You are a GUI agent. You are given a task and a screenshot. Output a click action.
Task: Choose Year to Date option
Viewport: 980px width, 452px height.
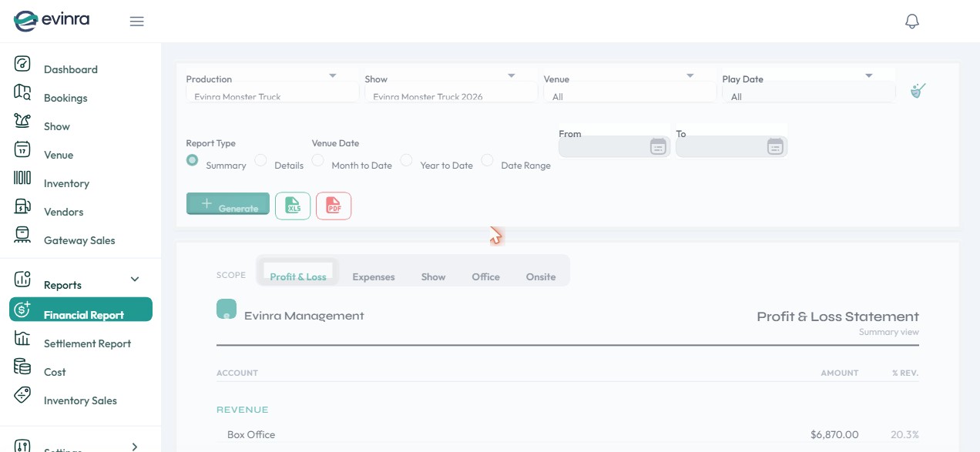click(x=406, y=160)
